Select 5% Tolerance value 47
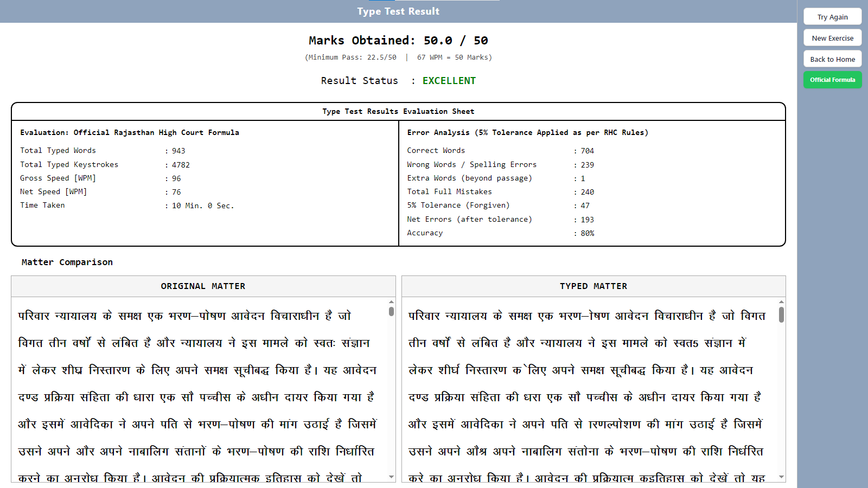The image size is (868, 488). point(585,206)
